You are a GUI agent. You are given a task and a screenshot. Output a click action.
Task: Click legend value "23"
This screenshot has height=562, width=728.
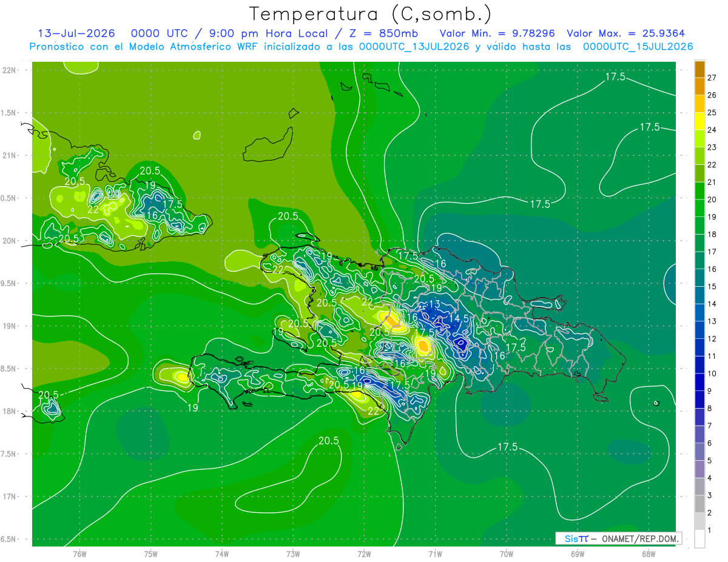pyautogui.click(x=712, y=147)
